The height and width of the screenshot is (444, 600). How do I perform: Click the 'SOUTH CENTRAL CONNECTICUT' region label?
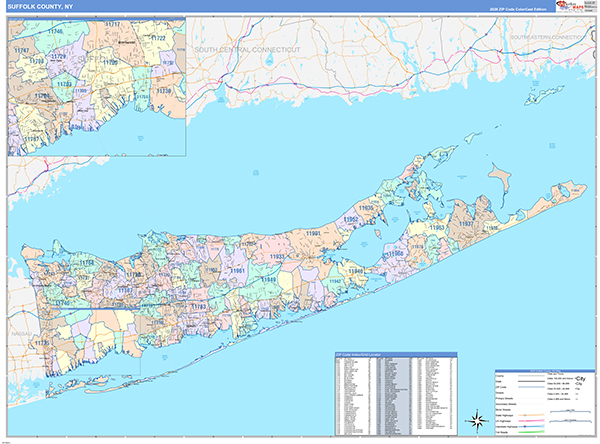[247, 50]
